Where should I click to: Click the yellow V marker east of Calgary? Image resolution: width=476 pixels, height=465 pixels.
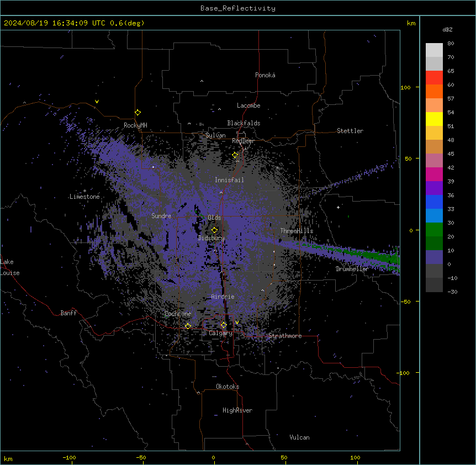[237, 323]
